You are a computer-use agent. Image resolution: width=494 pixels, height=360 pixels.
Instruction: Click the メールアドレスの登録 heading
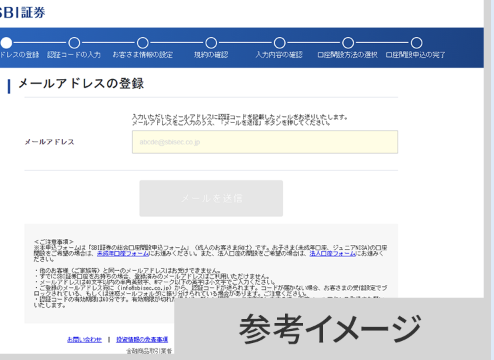click(x=81, y=84)
